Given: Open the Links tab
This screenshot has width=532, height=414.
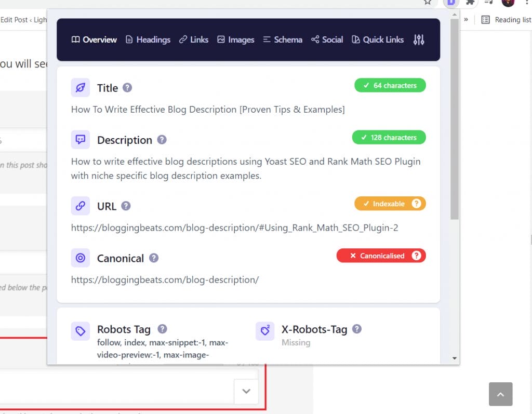Looking at the screenshot, I should 194,39.
